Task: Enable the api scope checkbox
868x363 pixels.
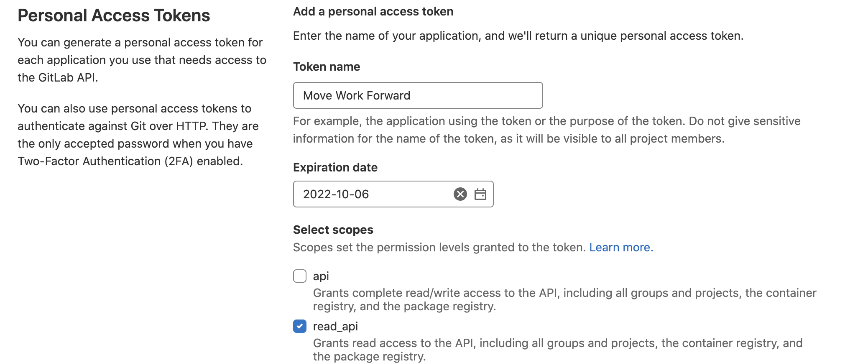Action: (x=300, y=276)
